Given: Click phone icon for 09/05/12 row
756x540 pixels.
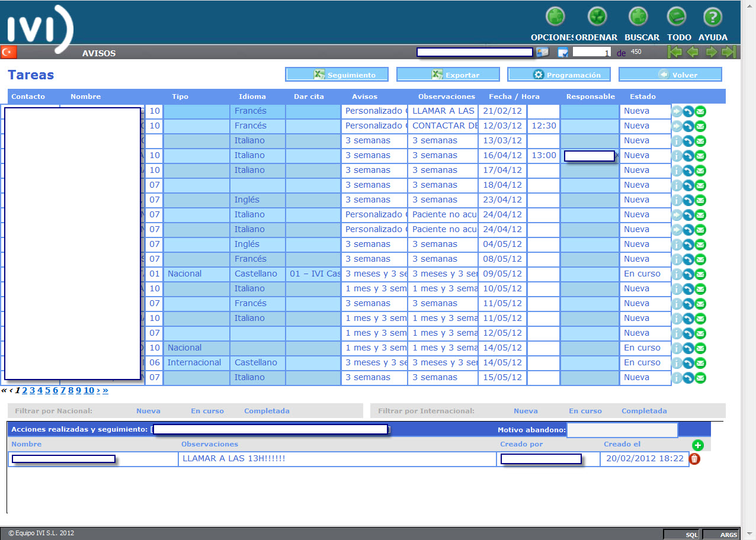Looking at the screenshot, I should tap(688, 274).
